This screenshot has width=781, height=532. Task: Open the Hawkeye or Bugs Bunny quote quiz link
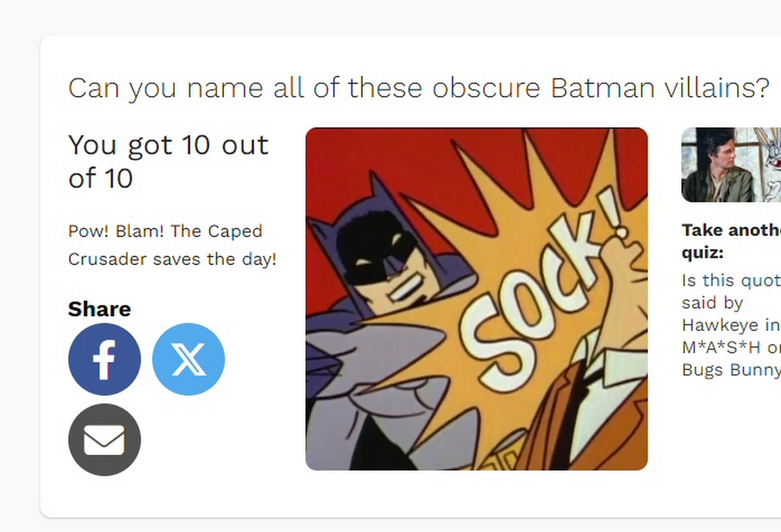click(731, 325)
